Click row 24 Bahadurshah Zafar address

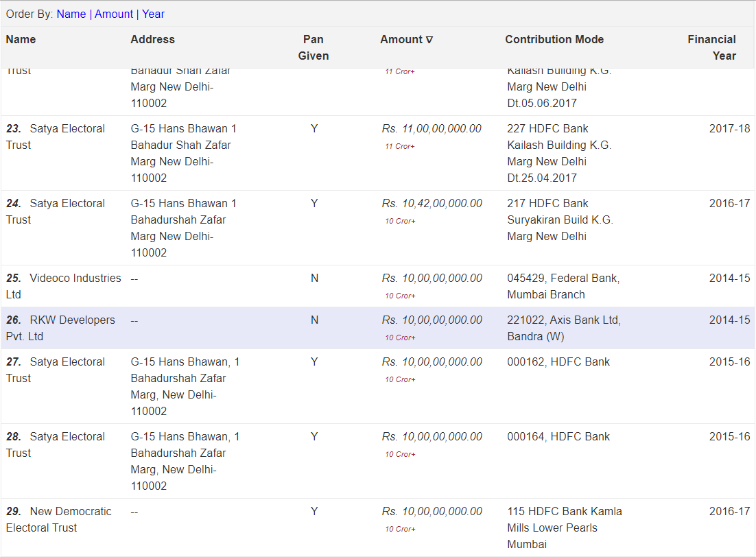click(184, 228)
